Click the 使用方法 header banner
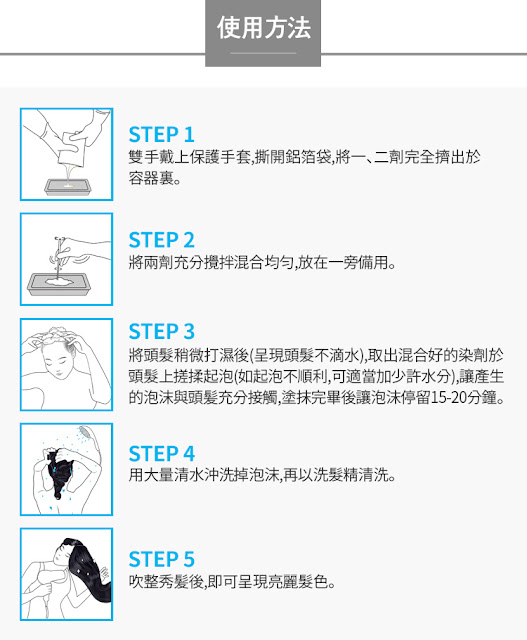This screenshot has width=527, height=640. click(263, 33)
